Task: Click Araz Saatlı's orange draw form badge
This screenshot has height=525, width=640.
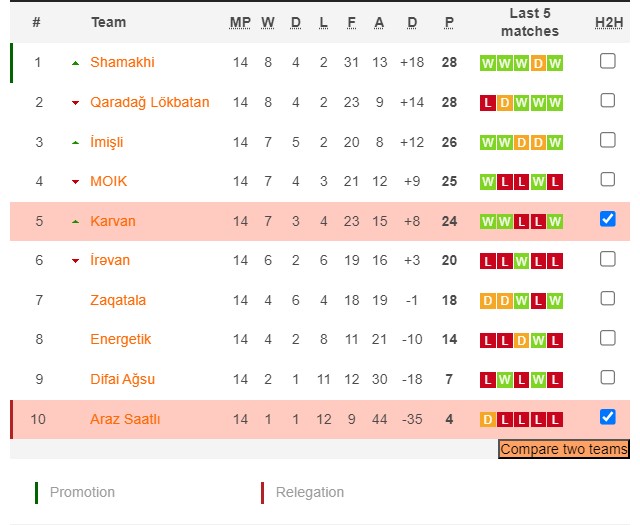Action: point(488,419)
